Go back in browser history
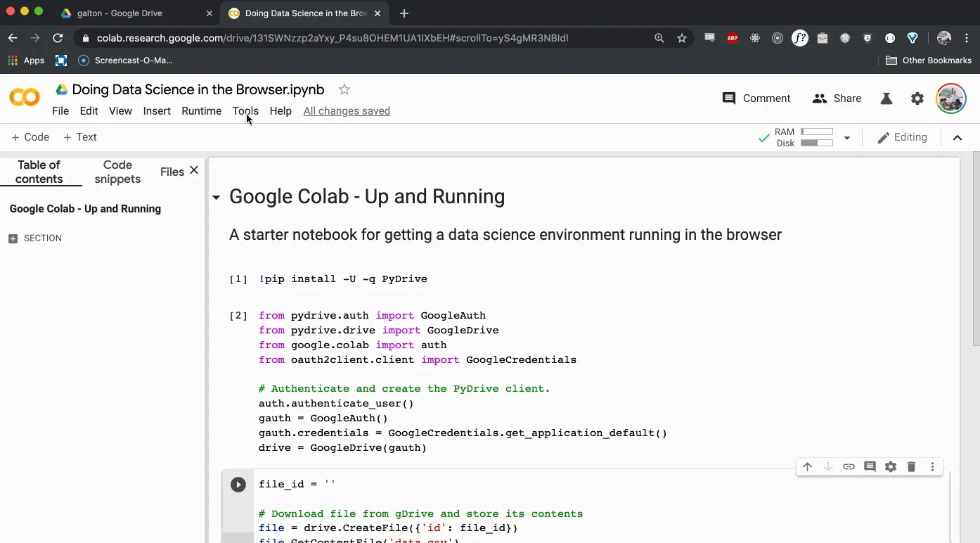 [x=12, y=38]
